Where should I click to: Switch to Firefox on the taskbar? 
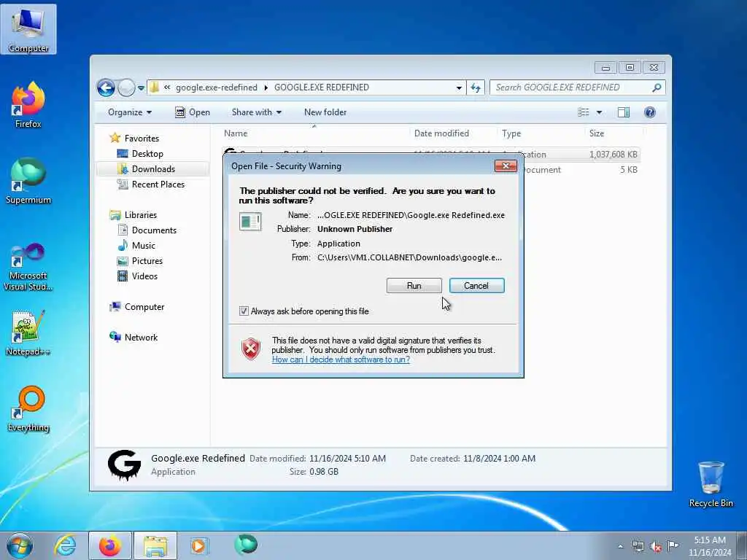tap(110, 545)
